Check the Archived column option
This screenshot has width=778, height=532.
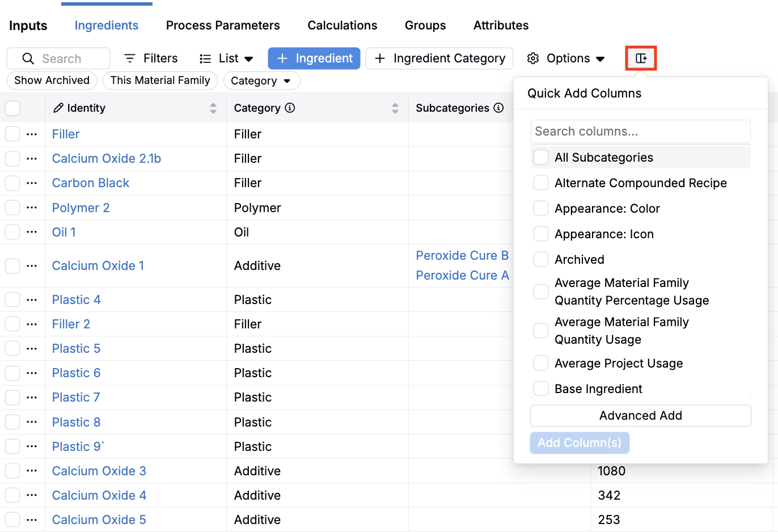pyautogui.click(x=541, y=259)
